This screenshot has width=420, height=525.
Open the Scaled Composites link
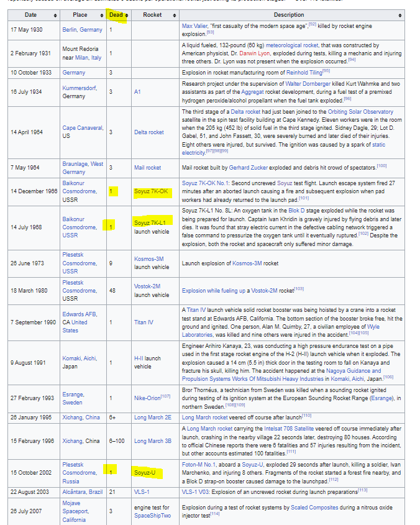click(314, 508)
